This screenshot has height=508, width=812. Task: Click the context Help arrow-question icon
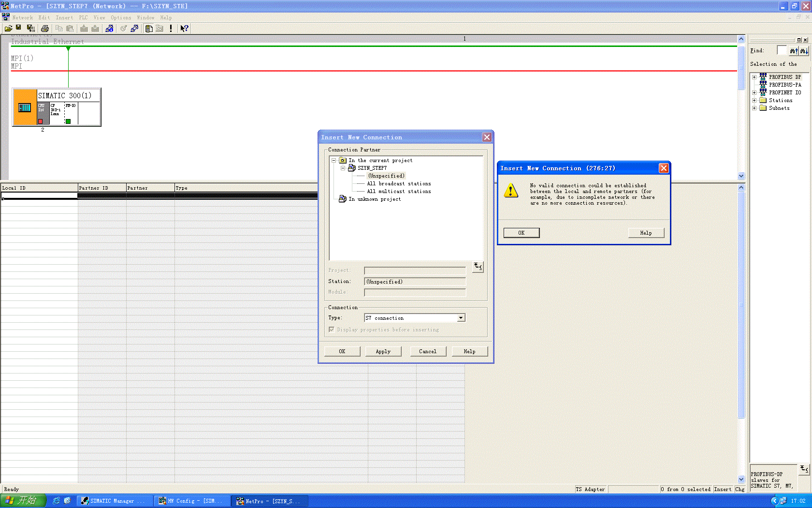pyautogui.click(x=184, y=29)
